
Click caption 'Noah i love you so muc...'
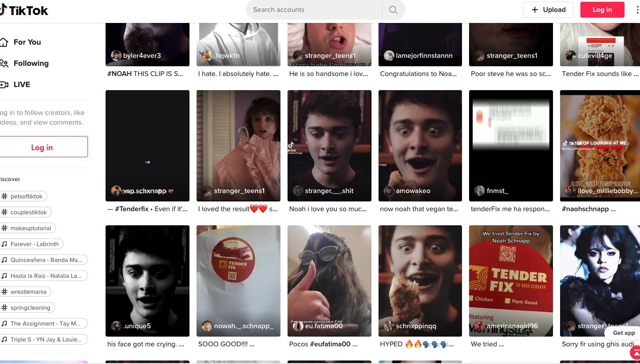click(328, 209)
